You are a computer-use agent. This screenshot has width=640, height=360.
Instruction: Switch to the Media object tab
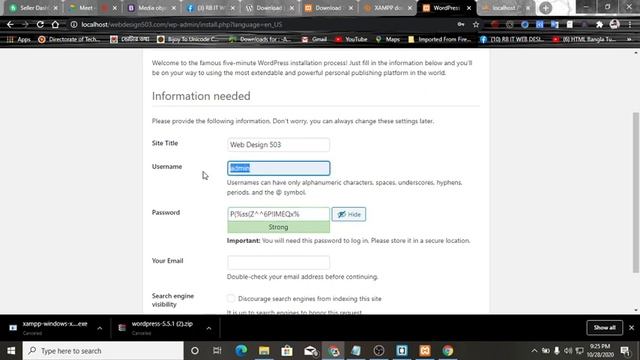click(x=152, y=8)
